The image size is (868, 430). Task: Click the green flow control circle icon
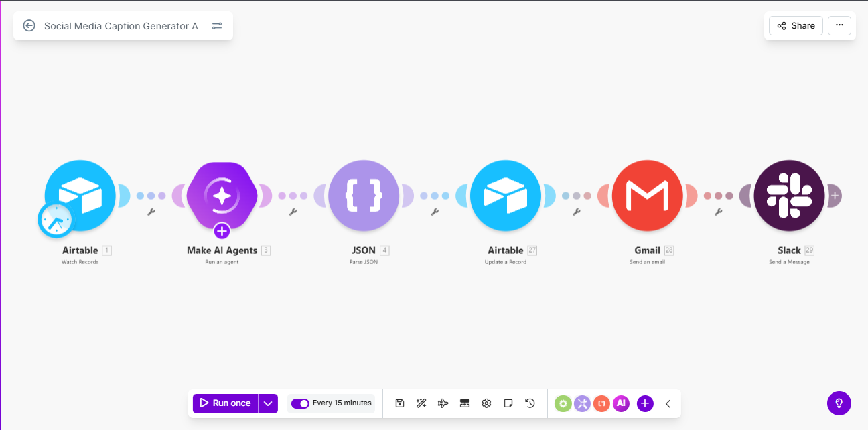tap(563, 403)
